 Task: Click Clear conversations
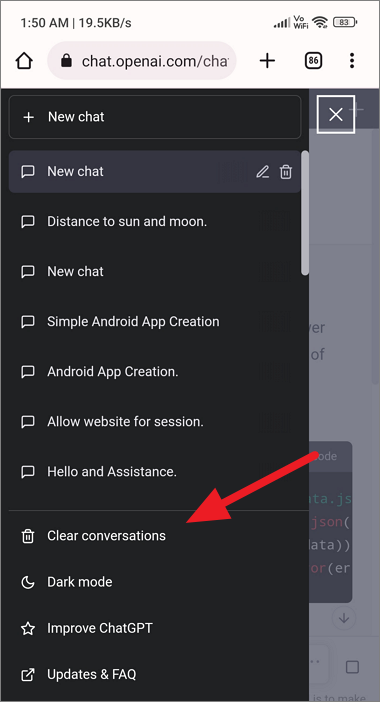pyautogui.click(x=155, y=536)
